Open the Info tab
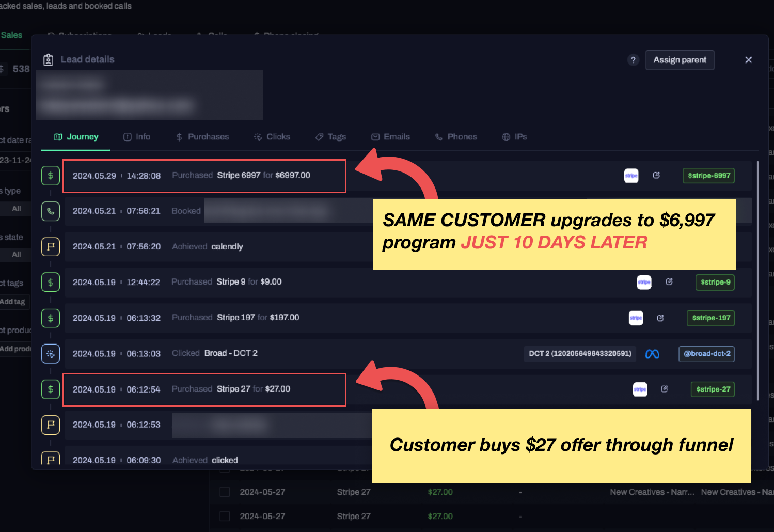This screenshot has width=774, height=532. click(137, 137)
